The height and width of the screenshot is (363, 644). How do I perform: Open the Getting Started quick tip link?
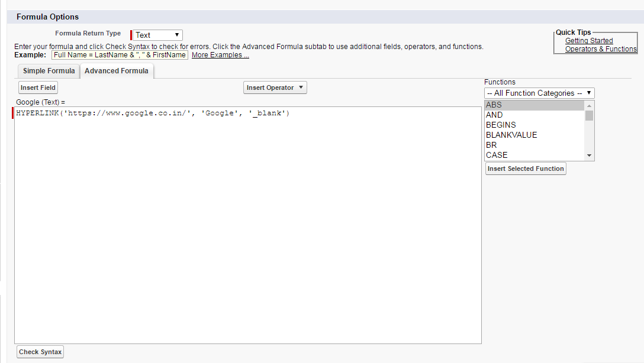click(x=589, y=41)
